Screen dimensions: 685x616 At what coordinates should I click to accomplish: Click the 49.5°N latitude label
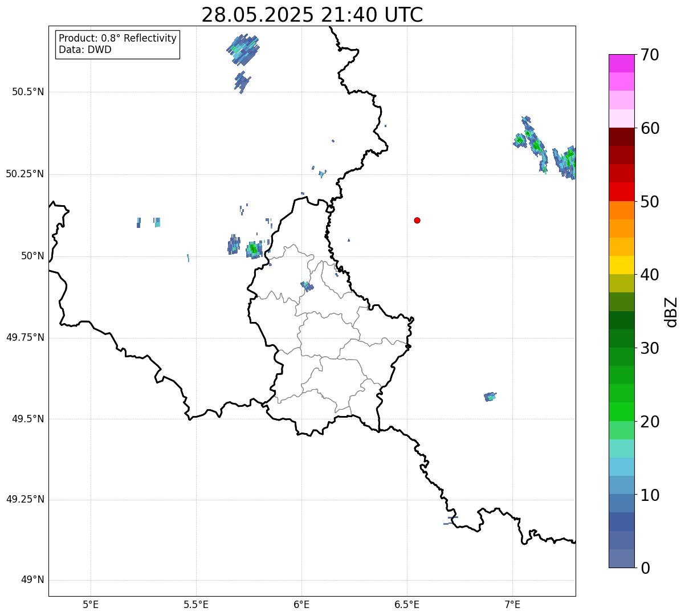point(28,419)
